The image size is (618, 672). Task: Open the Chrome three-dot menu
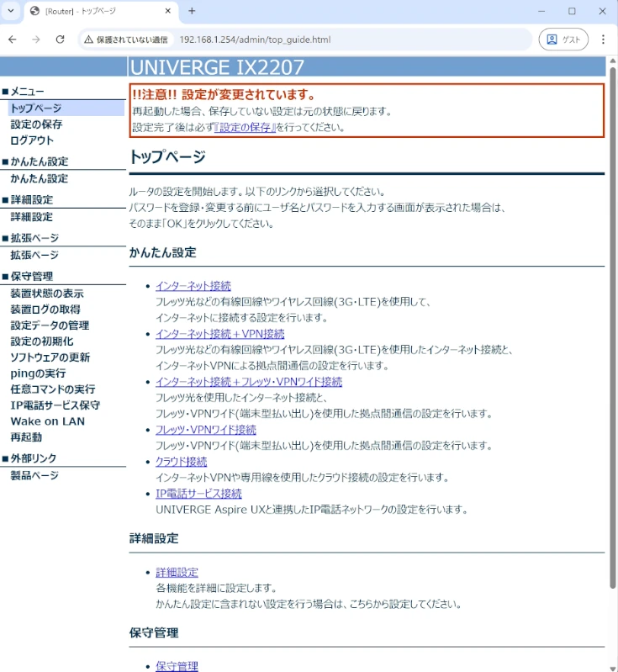coord(603,40)
